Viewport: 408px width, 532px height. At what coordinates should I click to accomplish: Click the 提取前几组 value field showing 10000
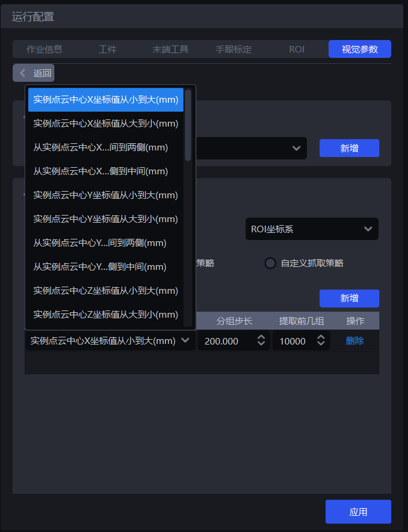click(x=293, y=341)
